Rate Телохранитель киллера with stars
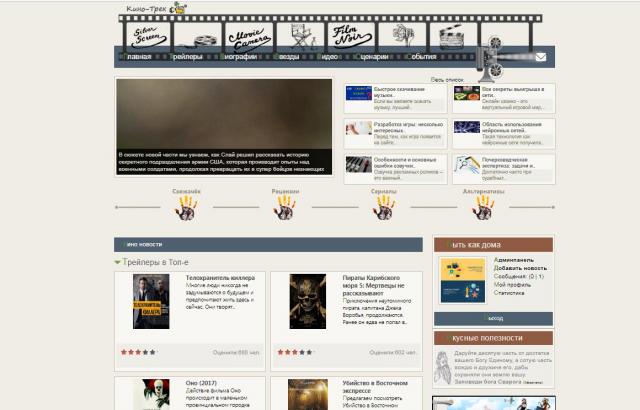 [138, 352]
